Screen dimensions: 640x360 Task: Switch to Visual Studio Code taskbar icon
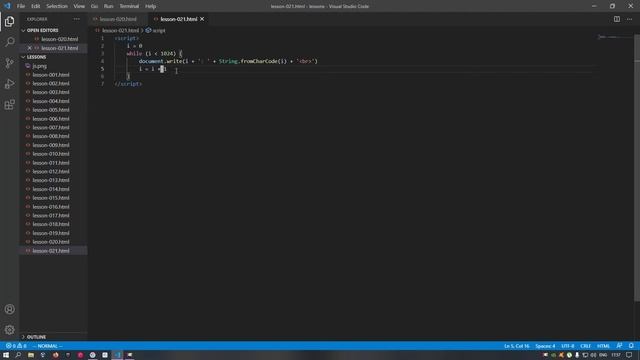pos(117,355)
